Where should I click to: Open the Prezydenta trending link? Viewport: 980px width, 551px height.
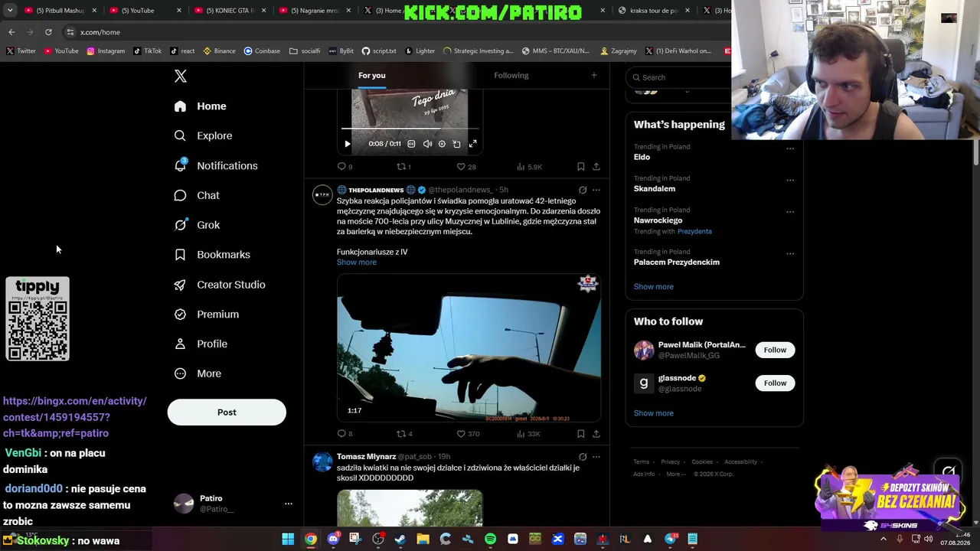point(694,231)
